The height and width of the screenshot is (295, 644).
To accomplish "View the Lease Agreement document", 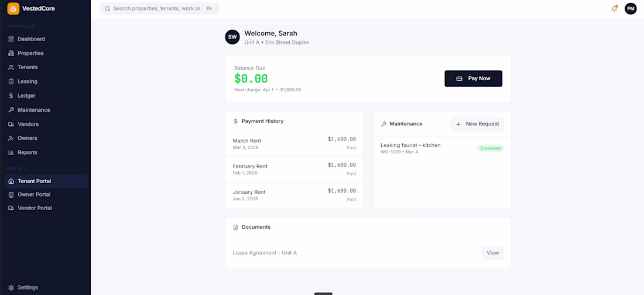I will point(492,253).
